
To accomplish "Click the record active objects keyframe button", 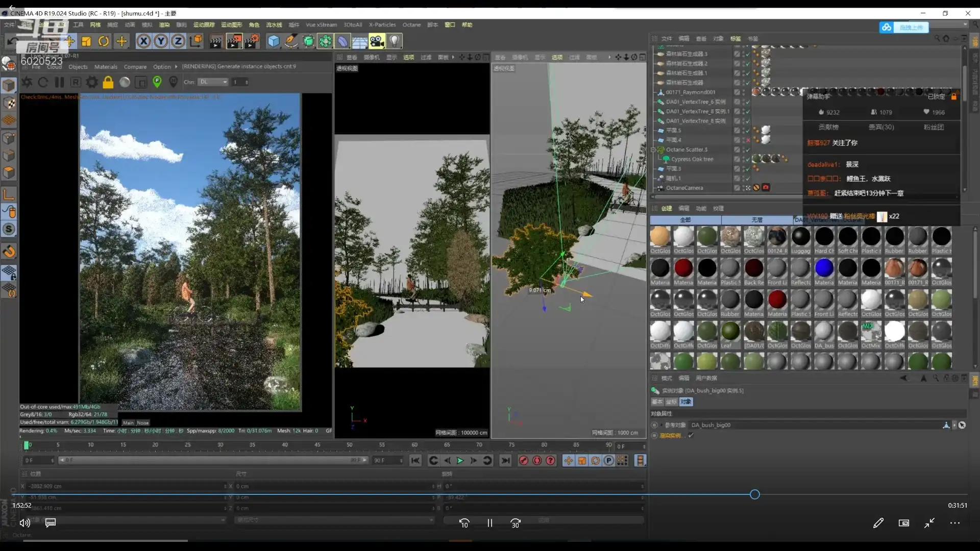I will tap(523, 461).
